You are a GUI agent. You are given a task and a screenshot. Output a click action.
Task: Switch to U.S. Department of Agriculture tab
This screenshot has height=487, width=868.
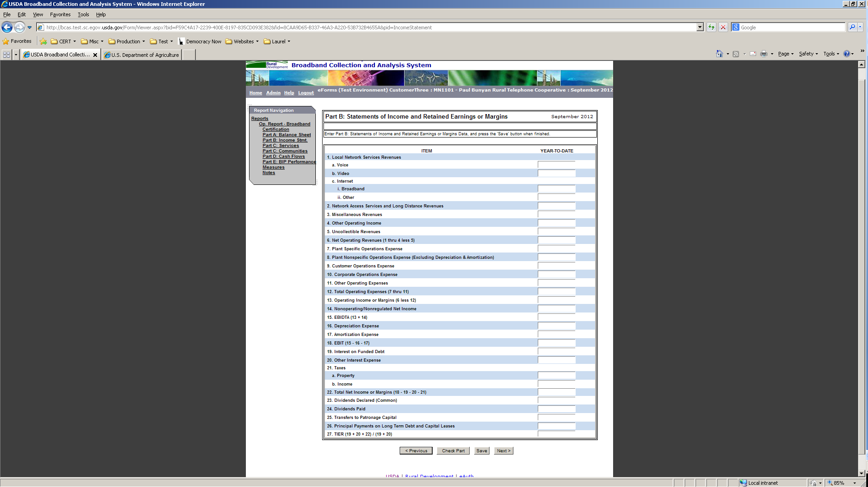142,55
